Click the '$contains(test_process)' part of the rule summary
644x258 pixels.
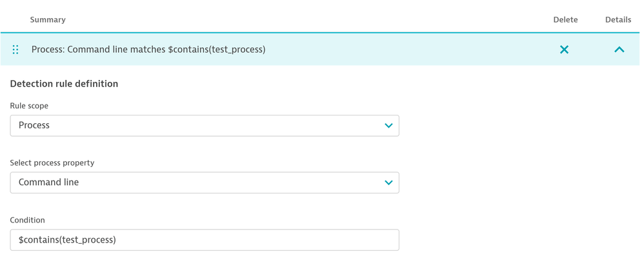pyautogui.click(x=217, y=50)
